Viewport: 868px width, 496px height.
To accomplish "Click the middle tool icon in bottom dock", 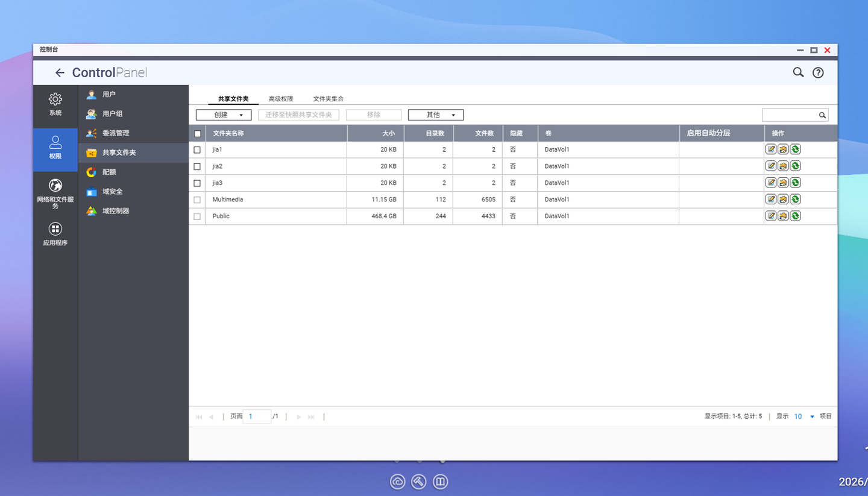I will pyautogui.click(x=419, y=482).
